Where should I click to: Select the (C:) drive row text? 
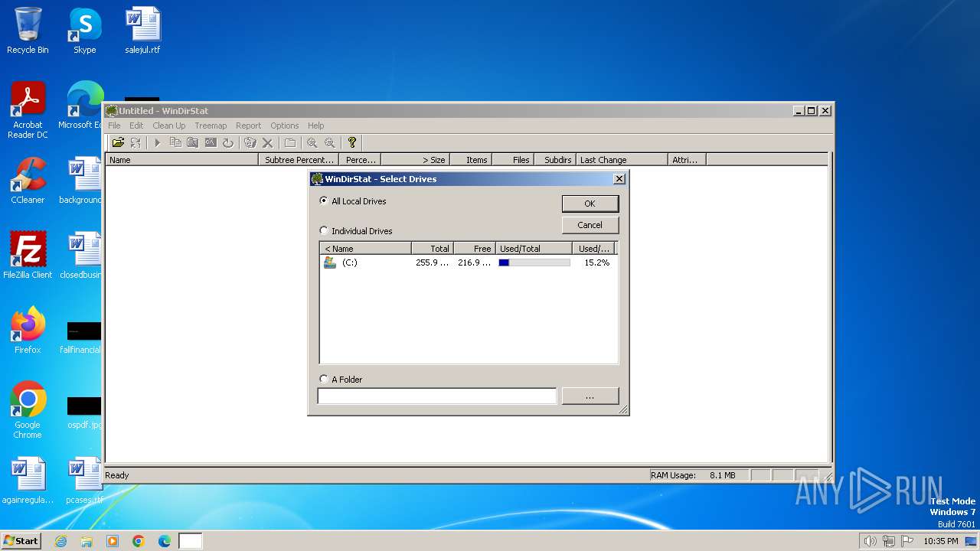[x=349, y=262]
